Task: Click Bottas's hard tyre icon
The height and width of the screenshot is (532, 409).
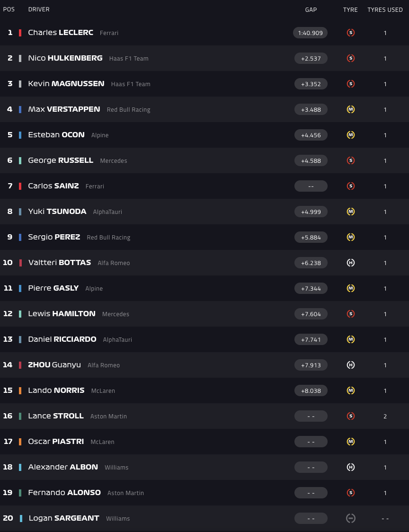Action: [350, 263]
